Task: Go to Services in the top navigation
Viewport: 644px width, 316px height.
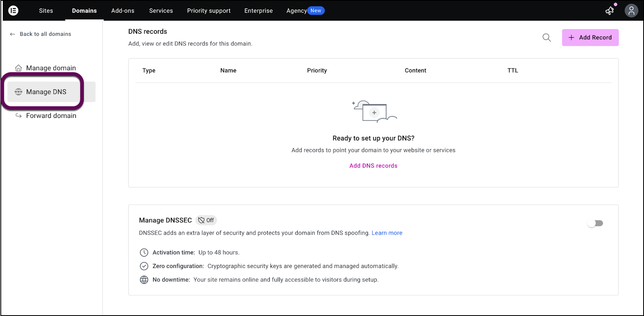Action: coord(161,11)
